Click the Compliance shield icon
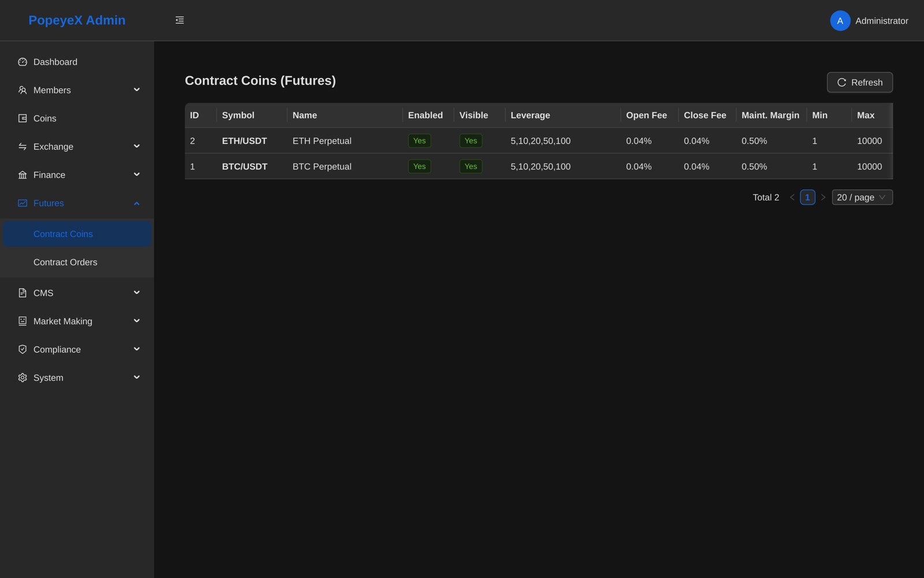Image resolution: width=924 pixels, height=578 pixels. (x=23, y=350)
